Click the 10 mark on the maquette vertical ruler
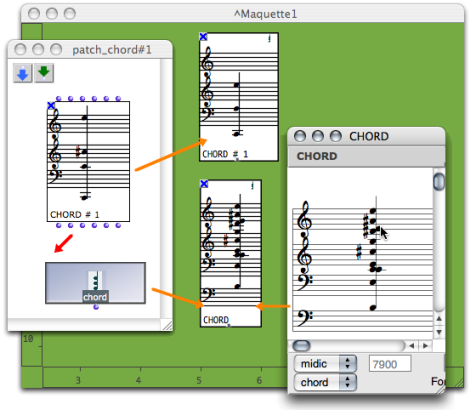Viewport: 476px width, 410px height. click(x=28, y=339)
